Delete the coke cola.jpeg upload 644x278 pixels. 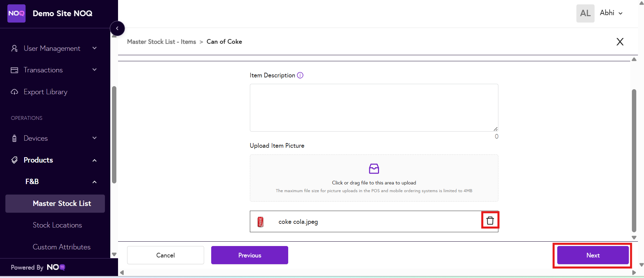tap(490, 220)
